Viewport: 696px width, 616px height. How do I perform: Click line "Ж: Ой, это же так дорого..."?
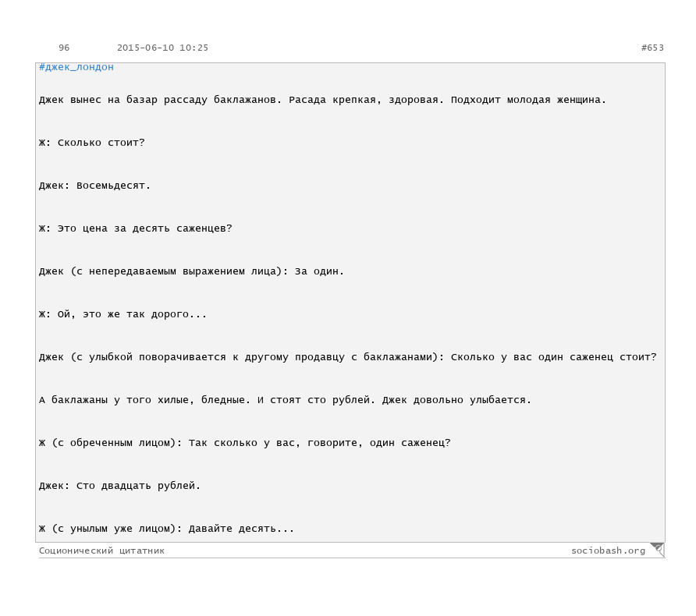[123, 314]
